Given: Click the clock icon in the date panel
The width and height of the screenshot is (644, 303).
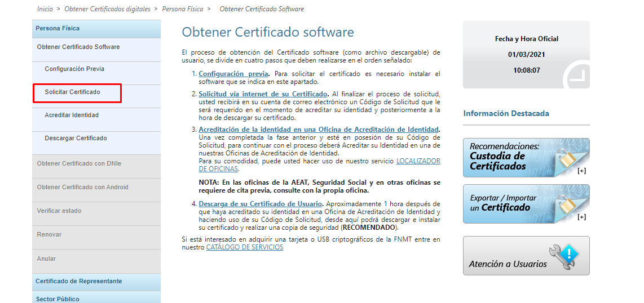Looking at the screenshot, I should pos(576,74).
